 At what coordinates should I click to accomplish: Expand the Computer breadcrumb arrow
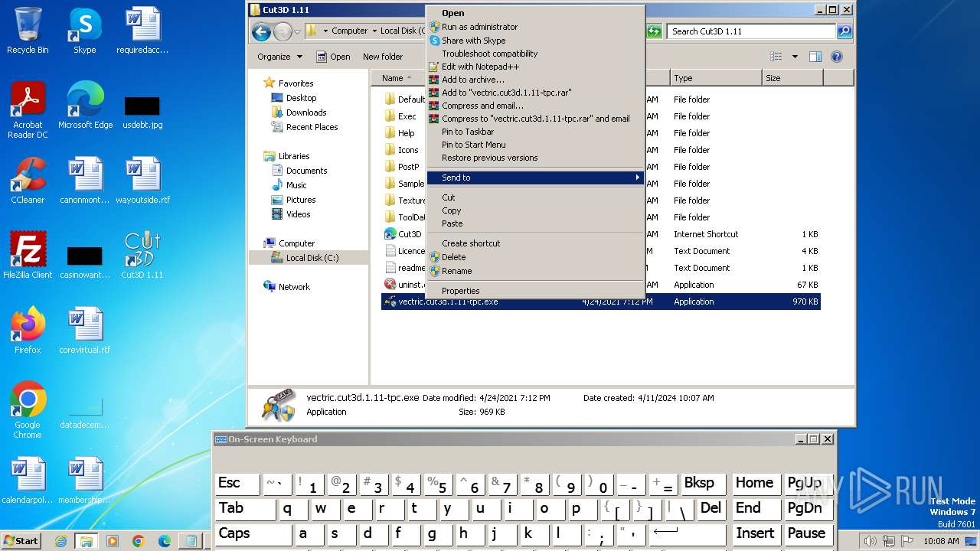[x=374, y=31]
